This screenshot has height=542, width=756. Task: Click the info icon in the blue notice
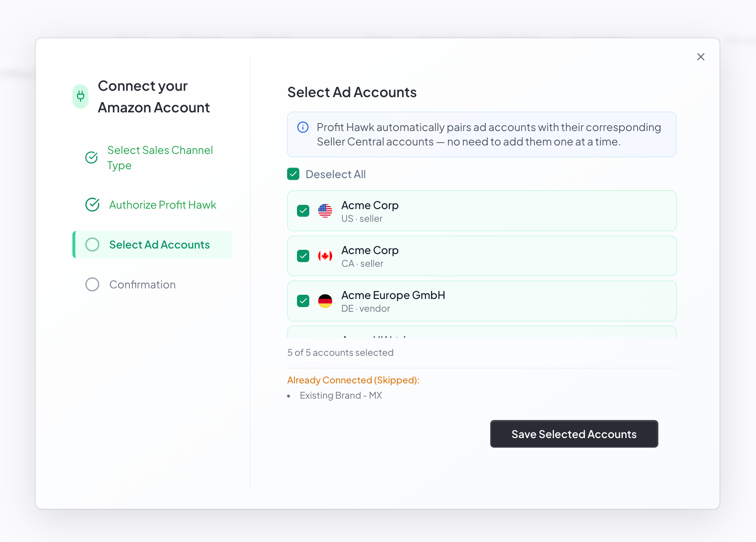tap(303, 127)
